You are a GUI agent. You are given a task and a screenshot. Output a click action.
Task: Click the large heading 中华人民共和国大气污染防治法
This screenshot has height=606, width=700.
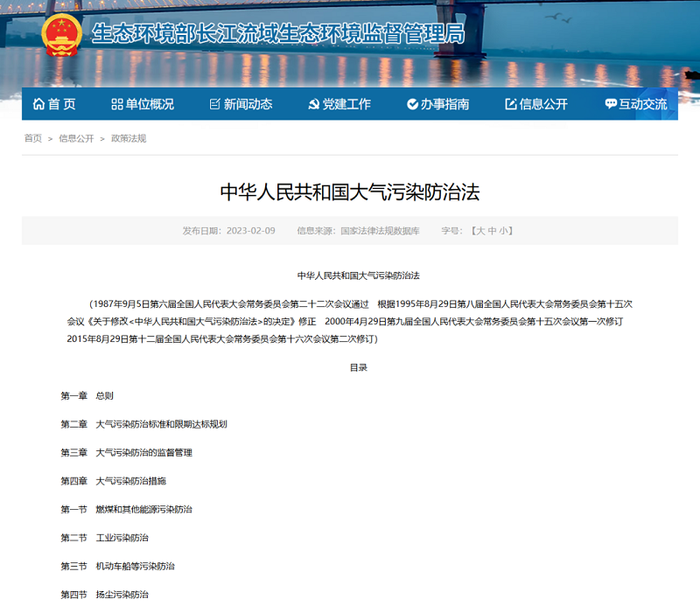pyautogui.click(x=350, y=192)
